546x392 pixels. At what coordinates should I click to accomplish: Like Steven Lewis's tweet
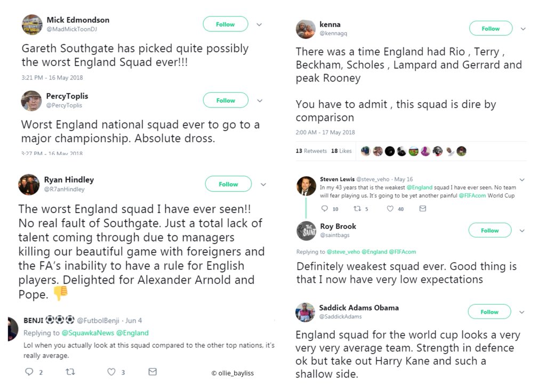390,209
